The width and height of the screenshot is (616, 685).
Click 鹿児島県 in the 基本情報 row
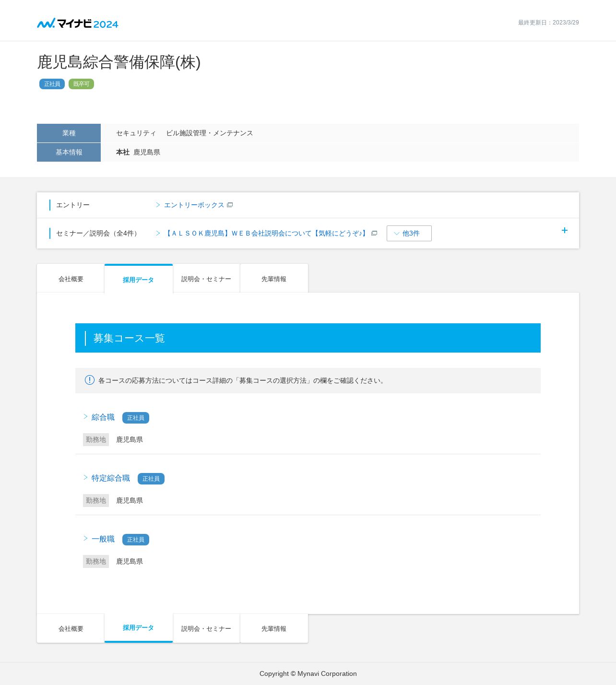pos(147,152)
